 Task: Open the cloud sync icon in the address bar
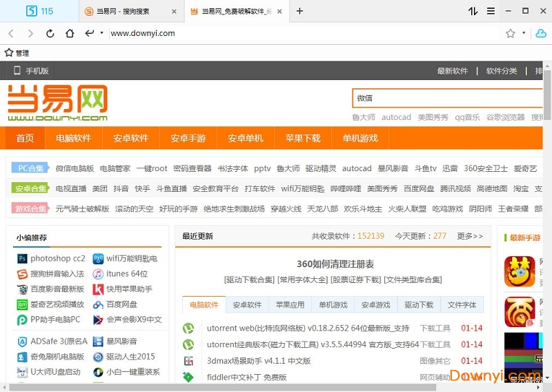coord(541,33)
